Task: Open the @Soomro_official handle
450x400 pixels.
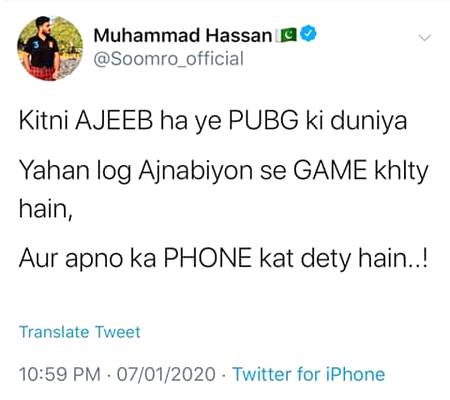Action: [169, 59]
